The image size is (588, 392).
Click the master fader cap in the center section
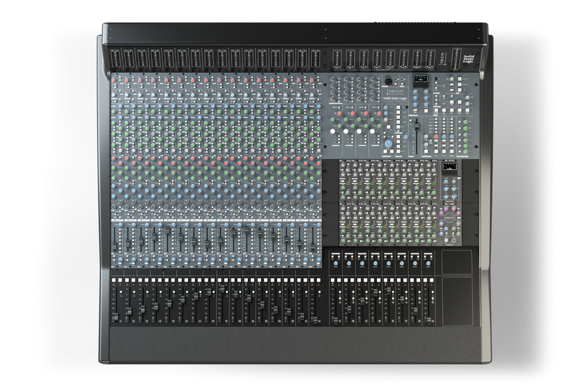[417, 125]
